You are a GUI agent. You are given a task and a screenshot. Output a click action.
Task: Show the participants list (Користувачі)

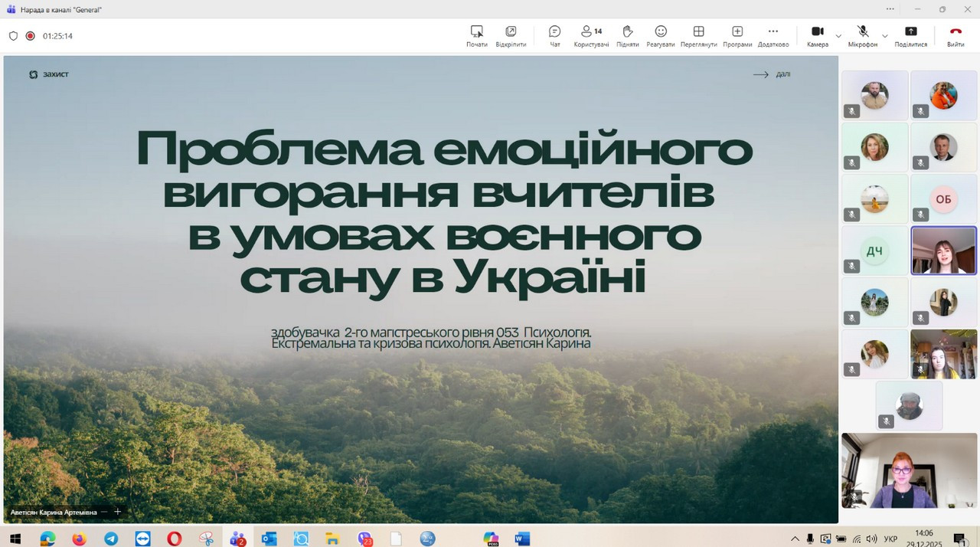tap(591, 35)
